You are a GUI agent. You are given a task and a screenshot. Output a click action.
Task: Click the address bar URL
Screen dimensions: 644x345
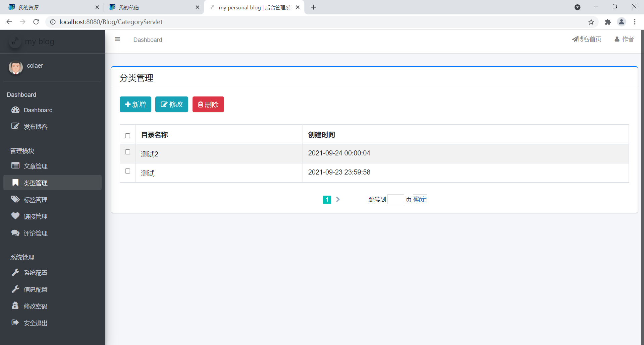pyautogui.click(x=111, y=22)
